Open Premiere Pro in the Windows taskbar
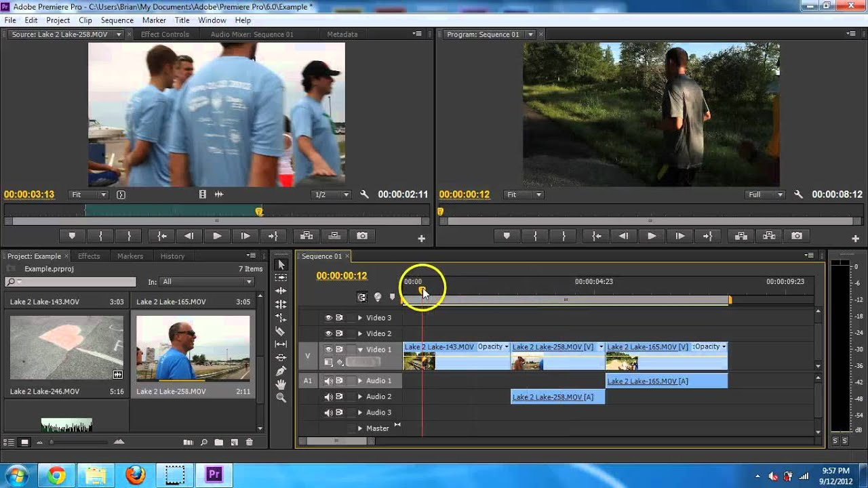This screenshot has width=868, height=488. 214,474
